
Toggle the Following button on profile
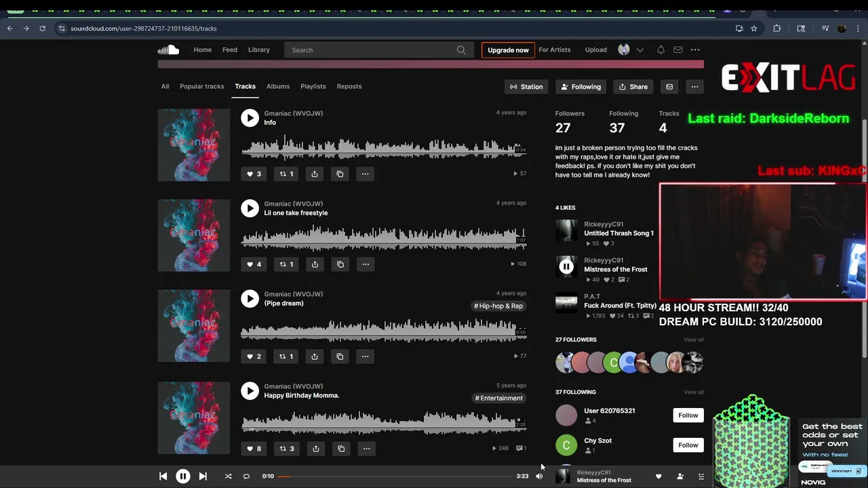click(581, 87)
